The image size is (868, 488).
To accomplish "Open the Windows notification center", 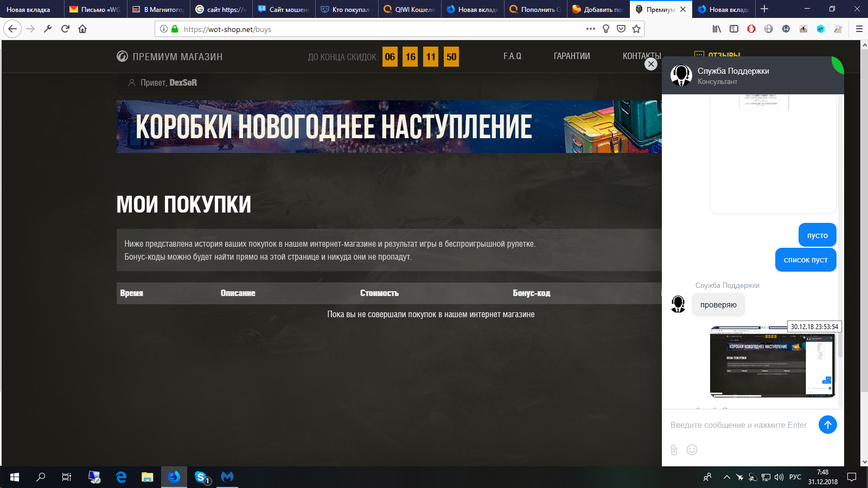I will point(852,477).
